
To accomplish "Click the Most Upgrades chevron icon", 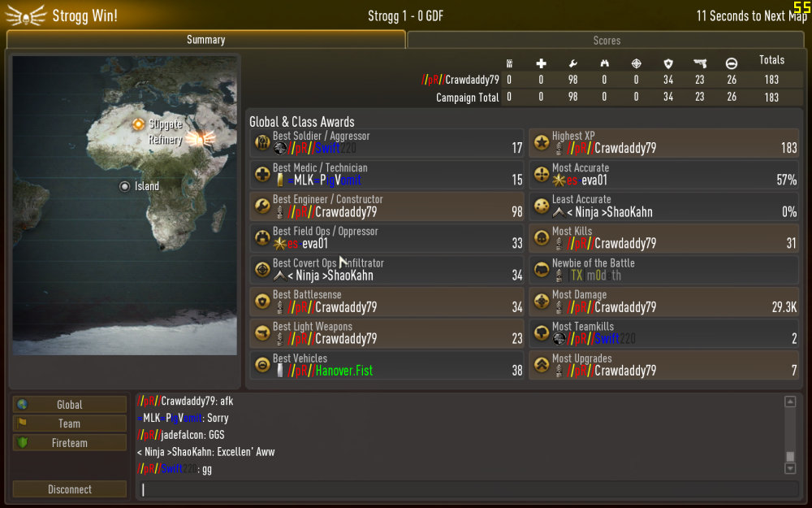I will tap(542, 365).
